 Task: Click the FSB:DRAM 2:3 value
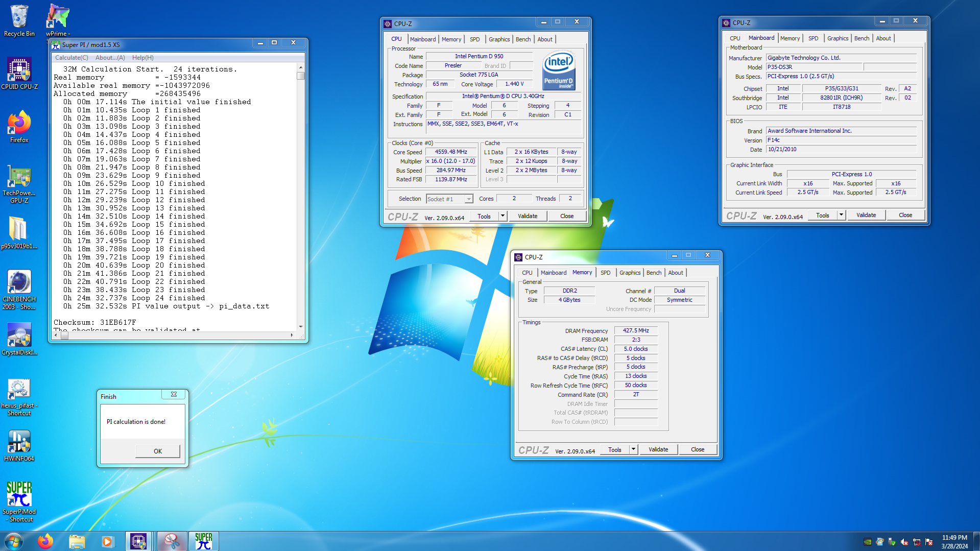tap(636, 340)
